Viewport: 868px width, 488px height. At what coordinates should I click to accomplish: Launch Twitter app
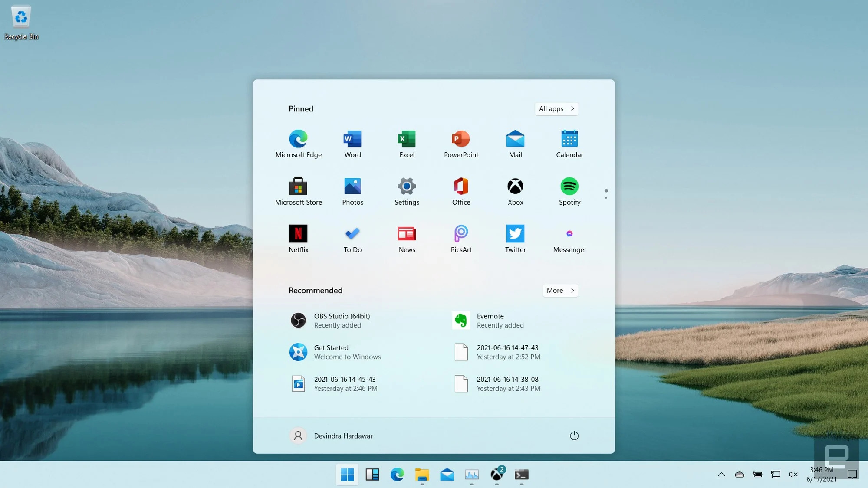515,237
